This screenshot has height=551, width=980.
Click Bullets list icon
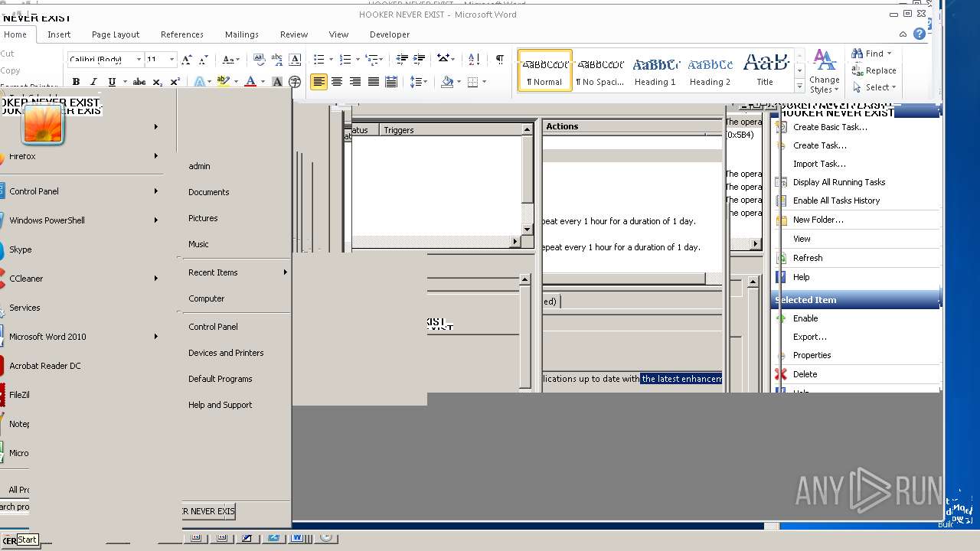pos(318,59)
